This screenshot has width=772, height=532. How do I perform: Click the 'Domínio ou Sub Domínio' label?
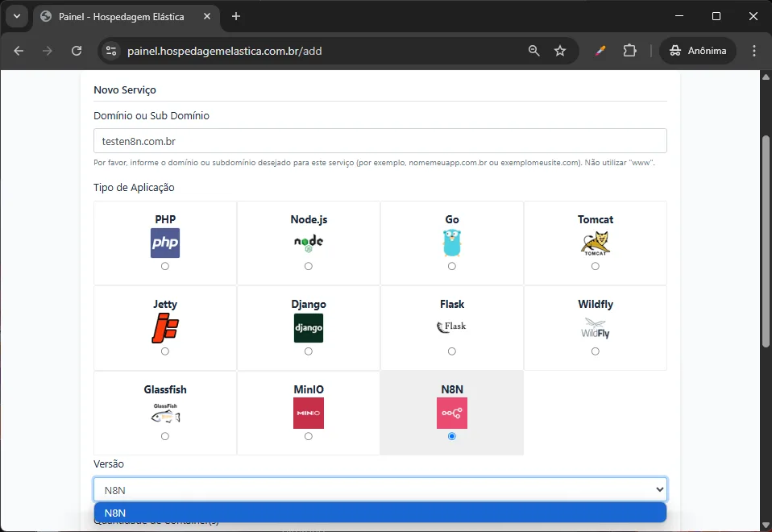(151, 116)
